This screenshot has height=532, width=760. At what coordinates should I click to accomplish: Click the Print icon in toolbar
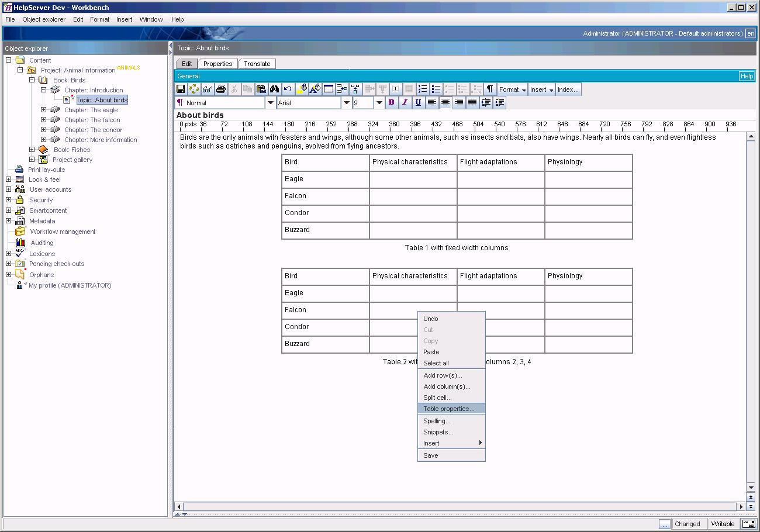click(x=221, y=89)
